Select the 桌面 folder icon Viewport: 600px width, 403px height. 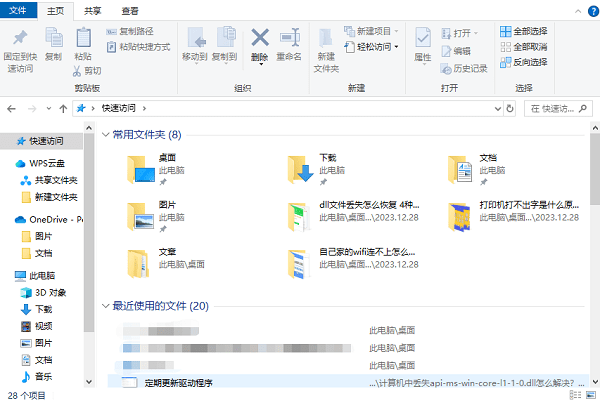pyautogui.click(x=140, y=170)
